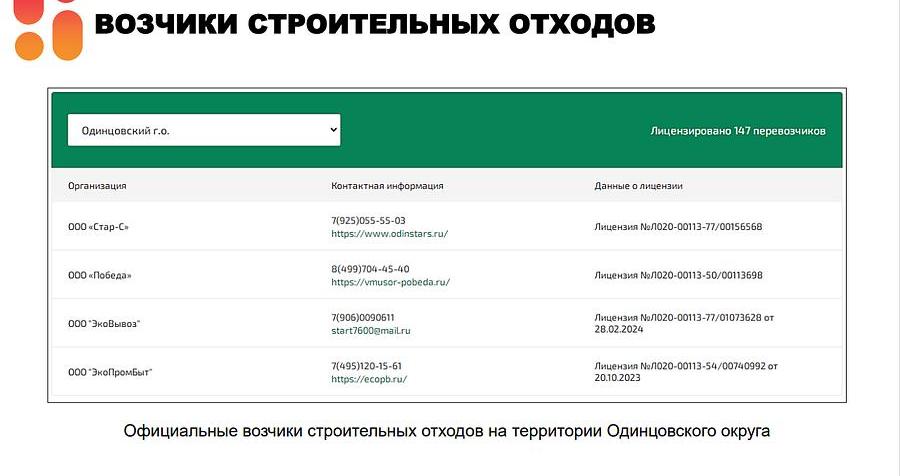The image size is (900, 476).
Task: Open the https://www.odinstars.ru/ link
Action: coord(390,234)
